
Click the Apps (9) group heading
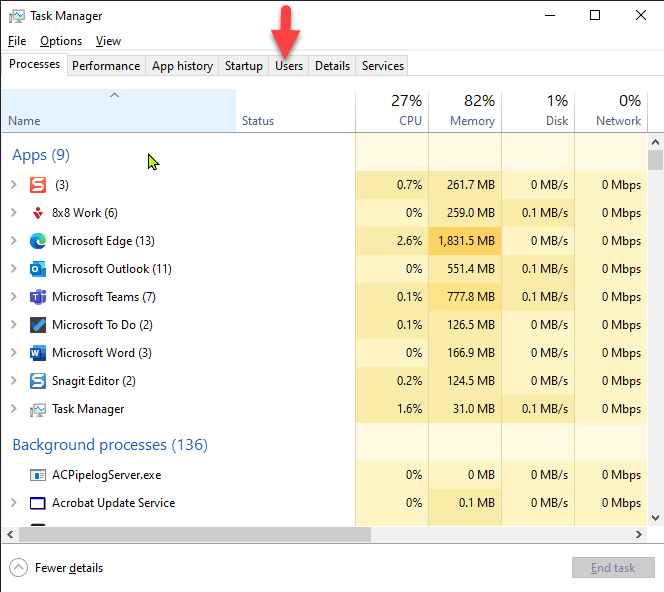point(41,155)
